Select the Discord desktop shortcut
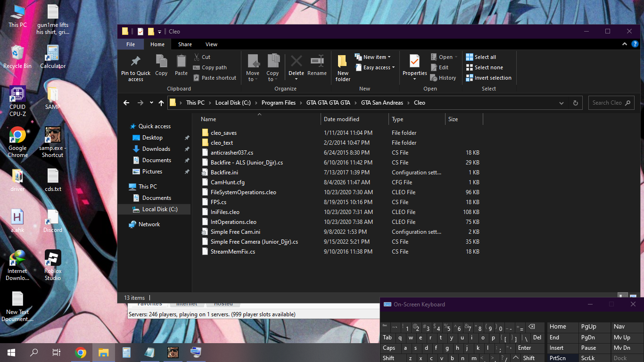This screenshot has width=644, height=362. [x=53, y=221]
